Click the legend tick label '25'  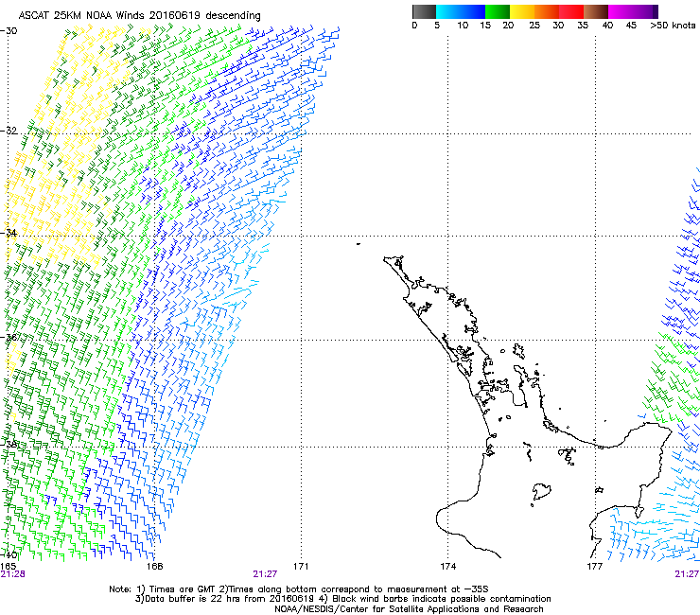pos(534,26)
